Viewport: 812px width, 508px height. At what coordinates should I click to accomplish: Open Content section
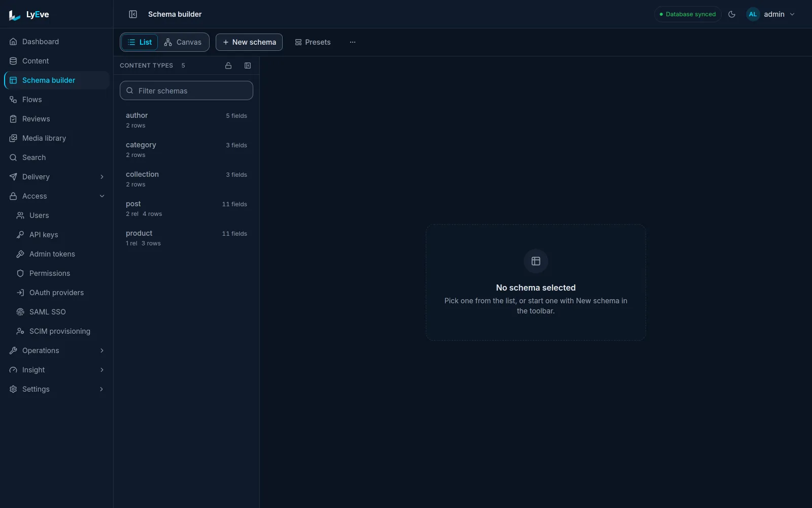tap(57, 61)
